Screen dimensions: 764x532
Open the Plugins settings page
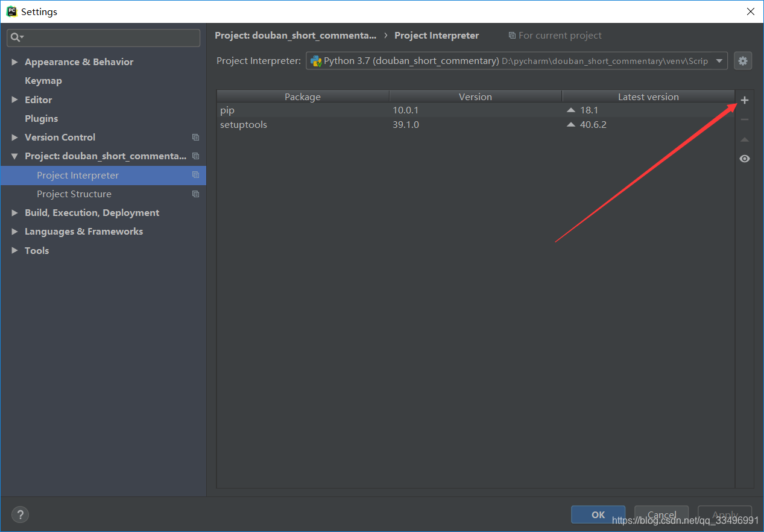tap(42, 119)
